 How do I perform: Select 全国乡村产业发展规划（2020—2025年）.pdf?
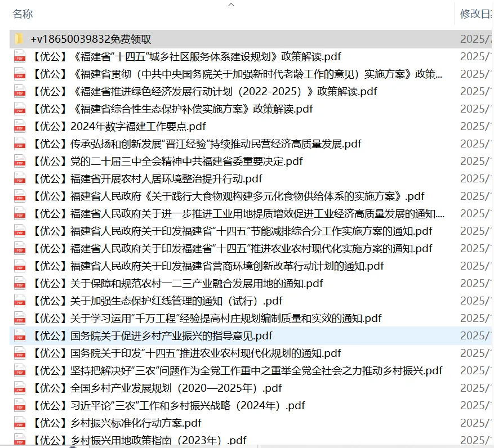158,388
